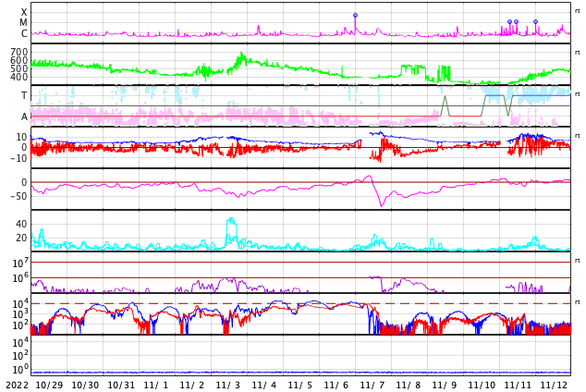The height and width of the screenshot is (392, 586).
Task: Click the 'X' flare class axis label
Action: 24,12
